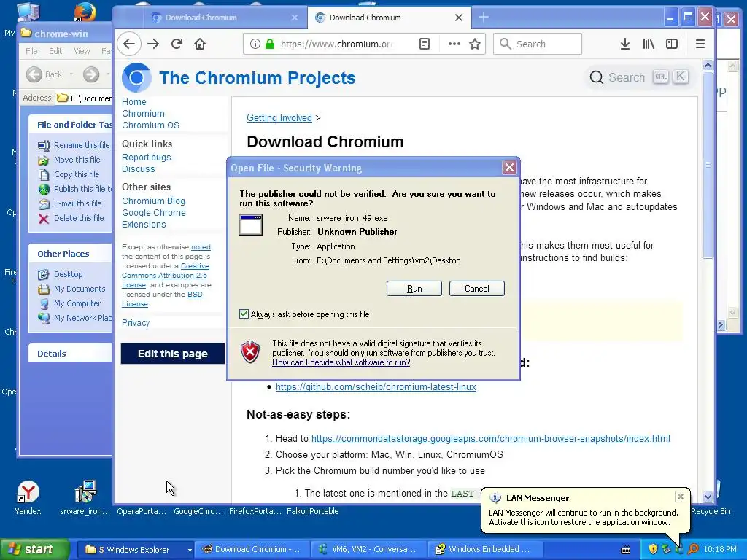Open Edit menu in chrome-win Explorer
747x560 pixels.
(55, 51)
